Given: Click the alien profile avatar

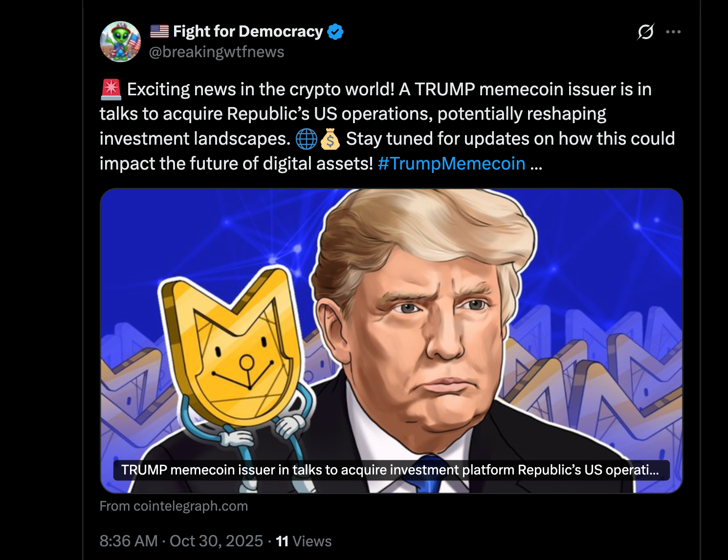Looking at the screenshot, I should point(120,42).
